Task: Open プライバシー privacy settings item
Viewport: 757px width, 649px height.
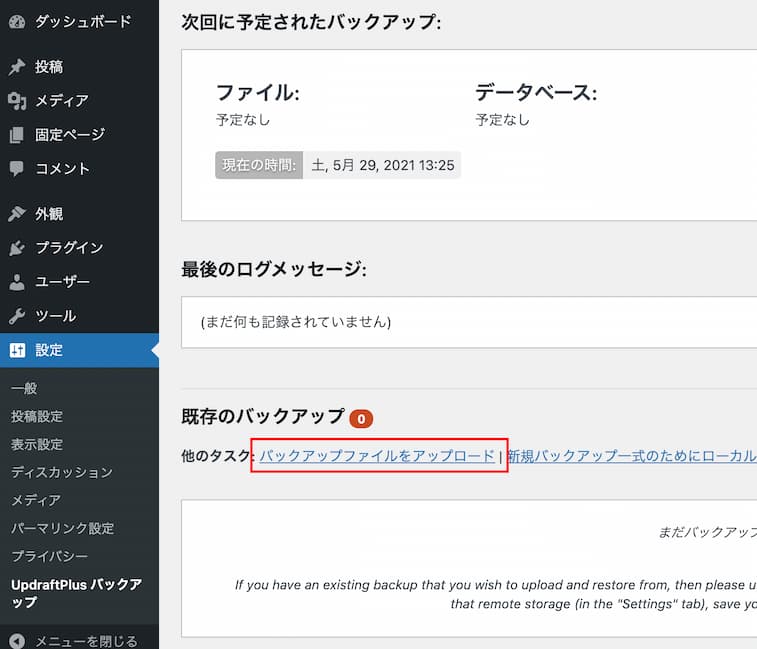Action: coord(49,556)
